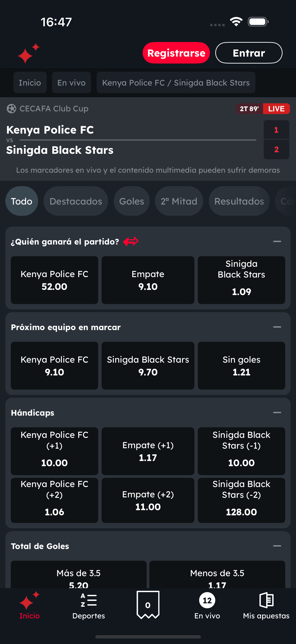
Task: Select Empate 9.10 match result odds
Action: click(148, 280)
